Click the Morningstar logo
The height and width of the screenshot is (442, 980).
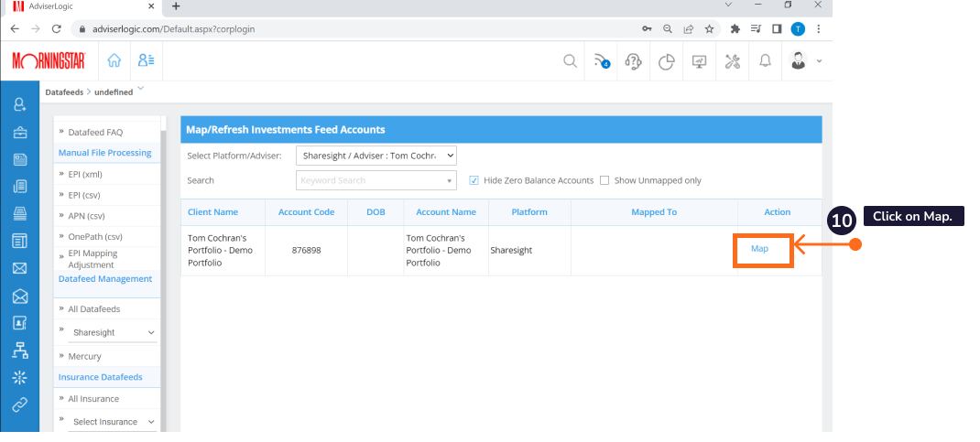(x=49, y=60)
